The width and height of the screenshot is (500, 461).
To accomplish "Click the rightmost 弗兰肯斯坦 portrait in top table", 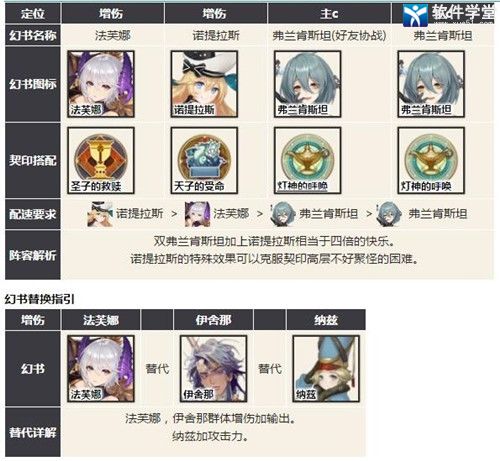I will pyautogui.click(x=431, y=84).
